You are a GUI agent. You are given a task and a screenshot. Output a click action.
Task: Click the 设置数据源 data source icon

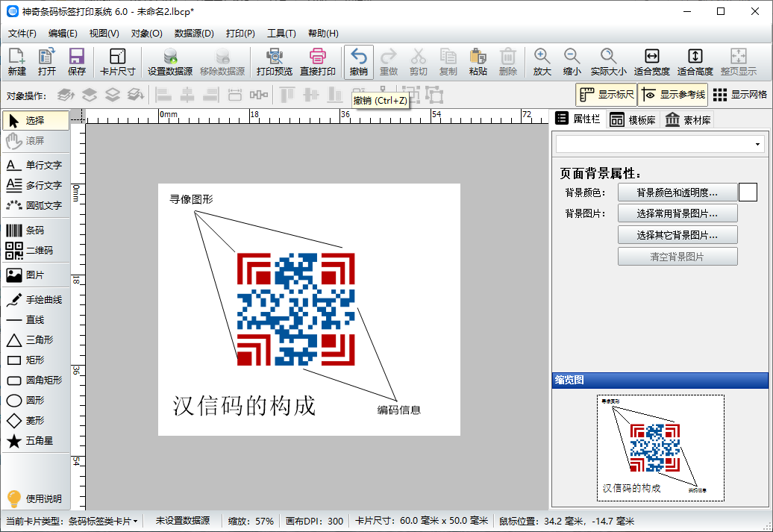[170, 62]
